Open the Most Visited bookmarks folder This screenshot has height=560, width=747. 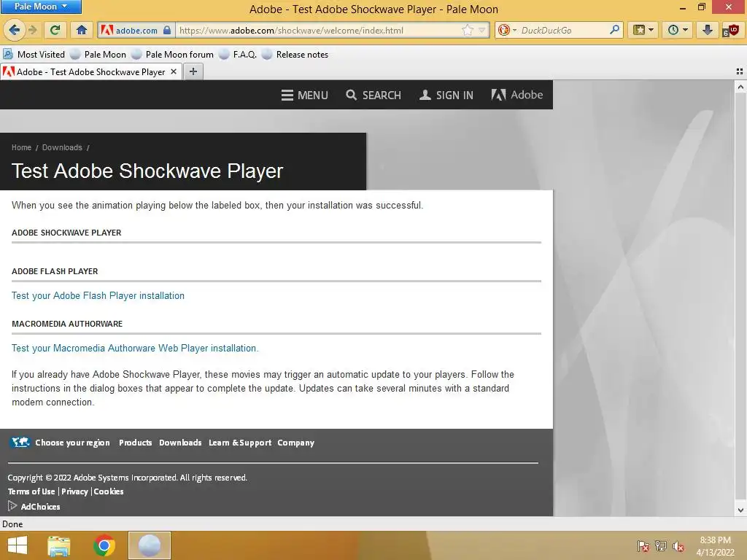tap(34, 54)
